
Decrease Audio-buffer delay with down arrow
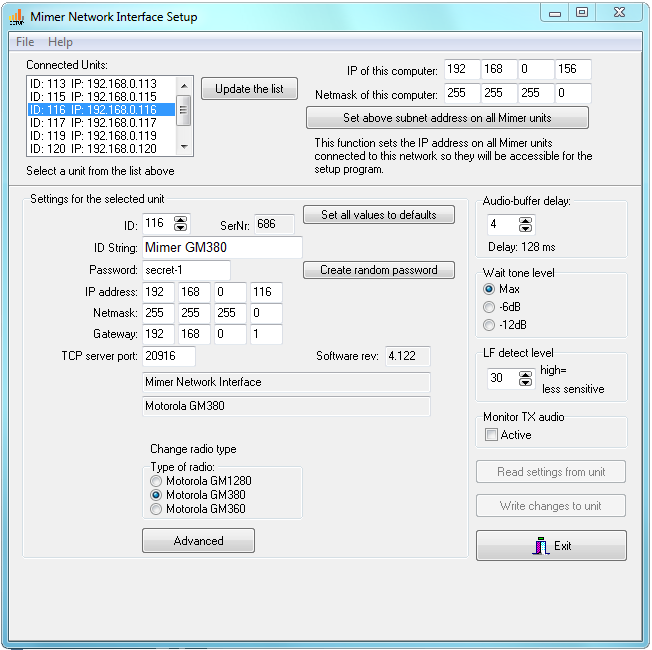525,228
